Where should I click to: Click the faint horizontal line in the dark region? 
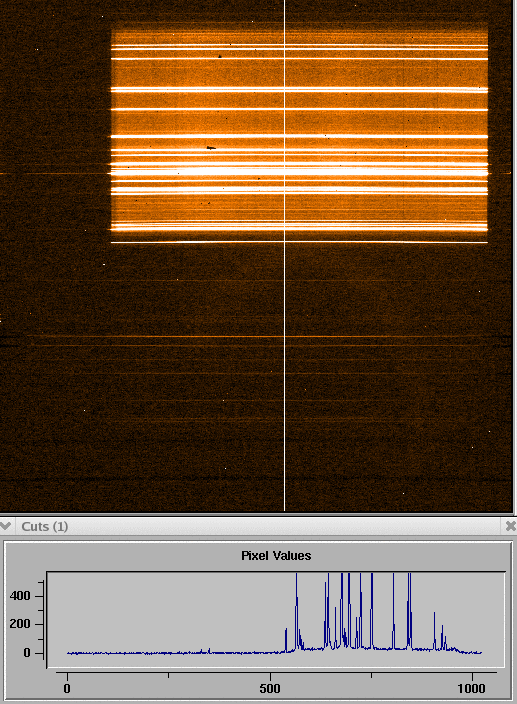[269, 336]
